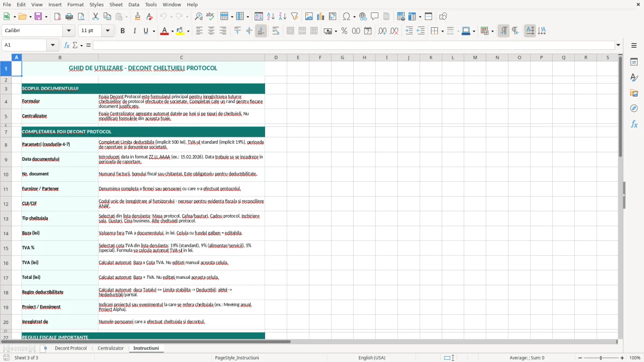The width and height of the screenshot is (644, 362).
Task: Switch to Decont Protocol sheet tab
Action: (71, 348)
